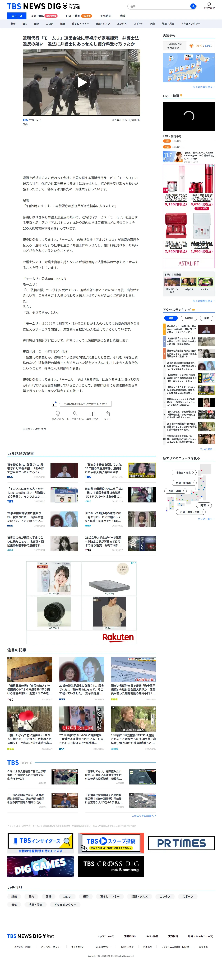This screenshot has height=980, width=222.
Task: Open the スポーツ category in sub-navigation
Action: pyautogui.click(x=138, y=24)
